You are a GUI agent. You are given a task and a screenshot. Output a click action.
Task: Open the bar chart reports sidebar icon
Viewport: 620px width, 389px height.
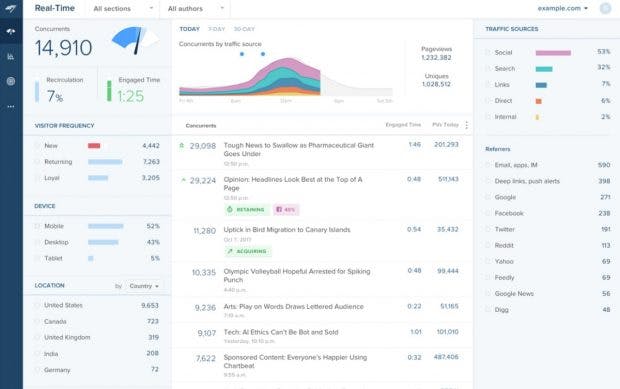[x=11, y=57]
